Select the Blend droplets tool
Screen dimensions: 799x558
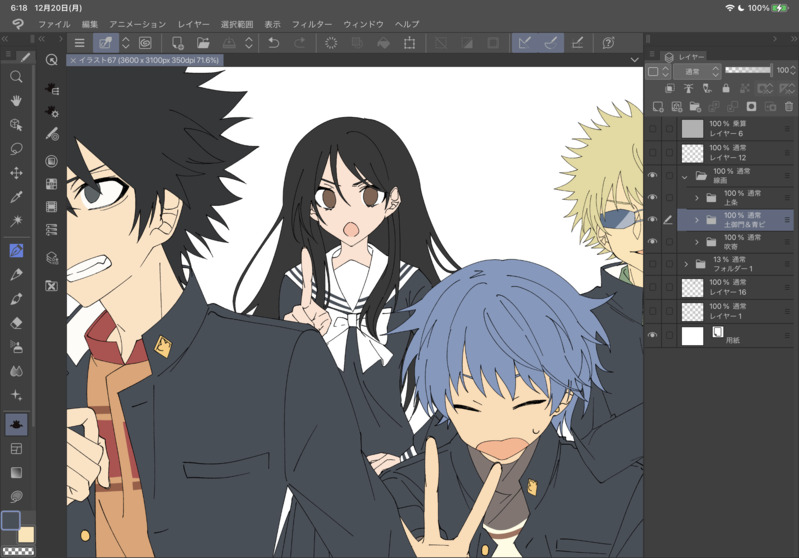point(16,371)
